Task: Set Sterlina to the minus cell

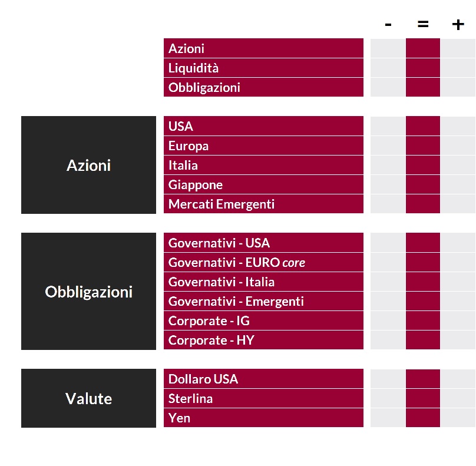Action: [x=388, y=398]
